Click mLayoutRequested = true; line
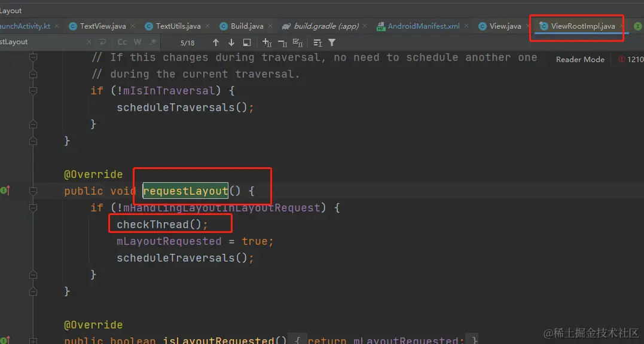 point(195,241)
